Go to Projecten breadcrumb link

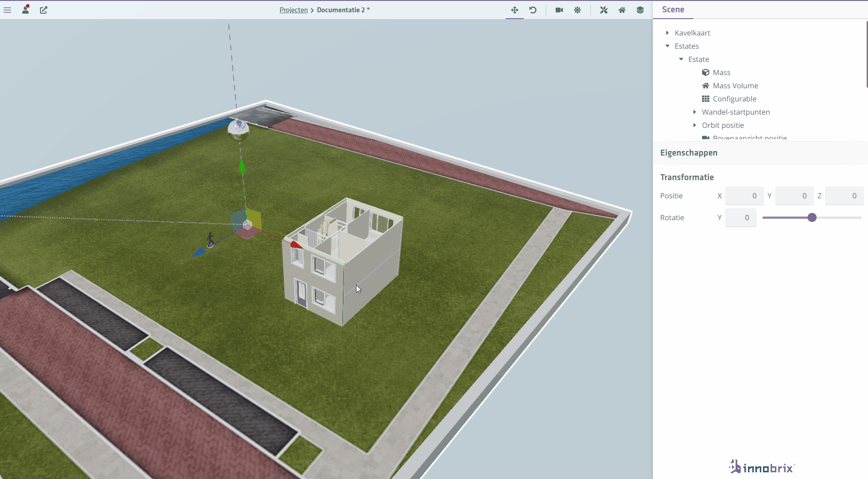[x=293, y=10]
